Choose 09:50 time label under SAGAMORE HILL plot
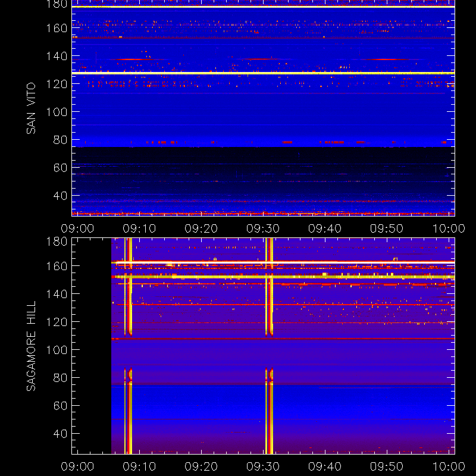Screen dimensions: 476x476 point(386,466)
